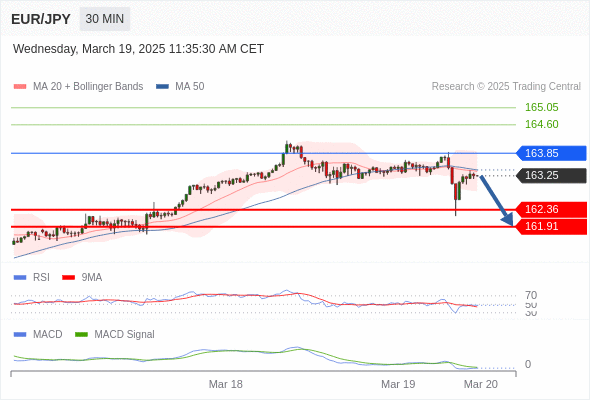Click the RSI 70 level label

[x=531, y=295]
